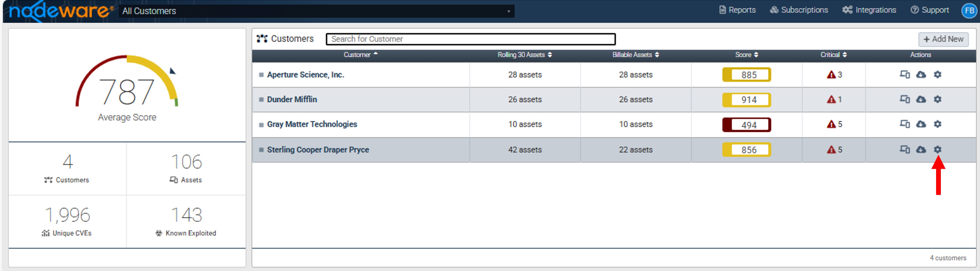Image resolution: width=980 pixels, height=271 pixels.
Task: Sort by Rolling 30 Assets column
Action: (525, 55)
